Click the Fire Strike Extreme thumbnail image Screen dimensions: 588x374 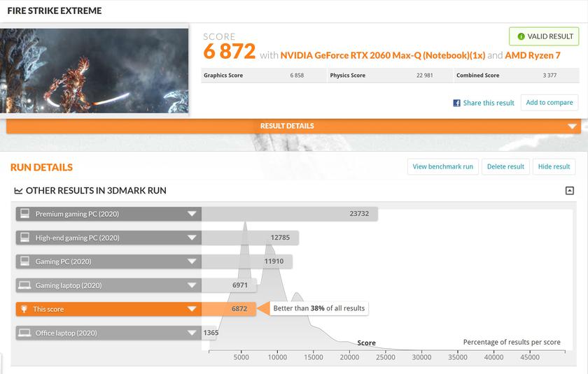94,70
